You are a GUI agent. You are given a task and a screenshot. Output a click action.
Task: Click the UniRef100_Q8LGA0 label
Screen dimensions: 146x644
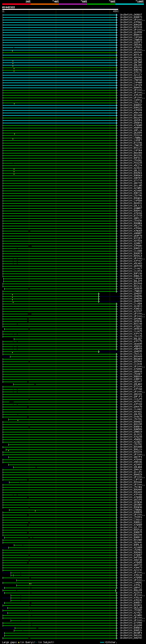[x=131, y=65]
